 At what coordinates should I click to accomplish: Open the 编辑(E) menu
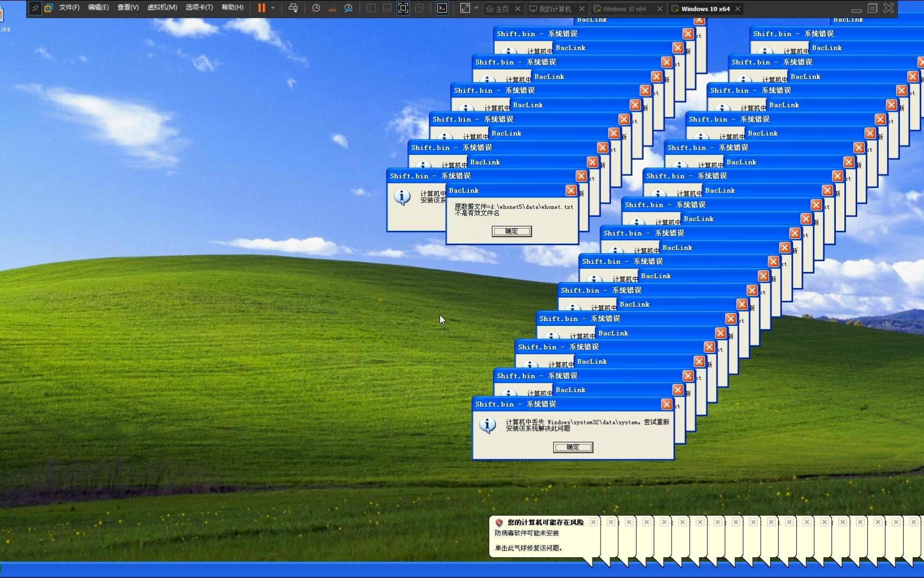coord(98,7)
